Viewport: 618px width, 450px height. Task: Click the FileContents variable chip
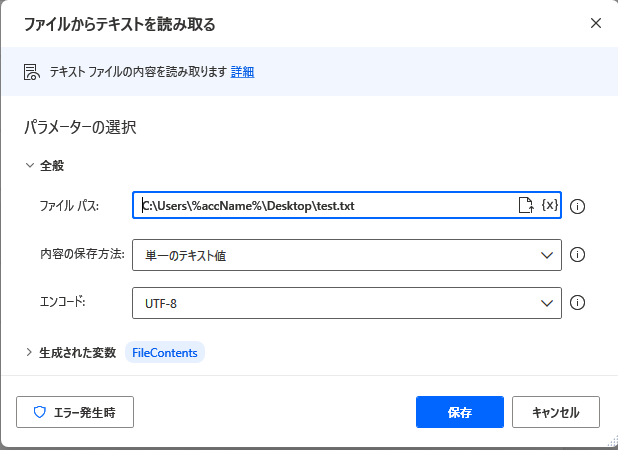tap(165, 353)
